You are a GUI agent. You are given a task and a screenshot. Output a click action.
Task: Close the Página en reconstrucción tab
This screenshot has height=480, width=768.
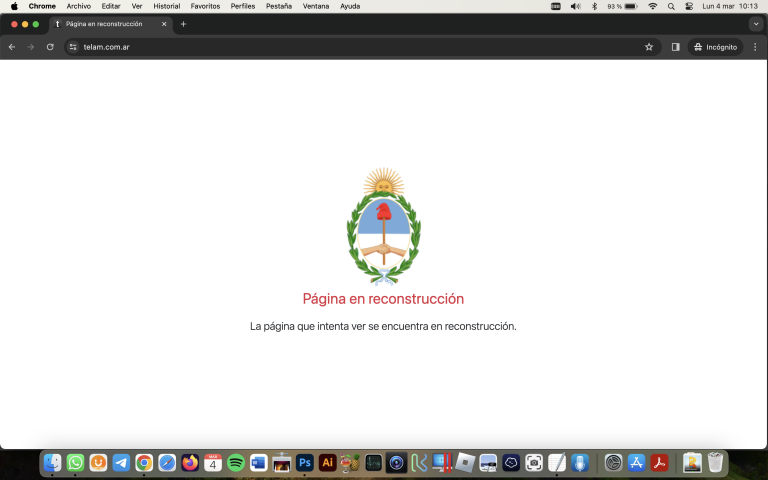pyautogui.click(x=164, y=24)
